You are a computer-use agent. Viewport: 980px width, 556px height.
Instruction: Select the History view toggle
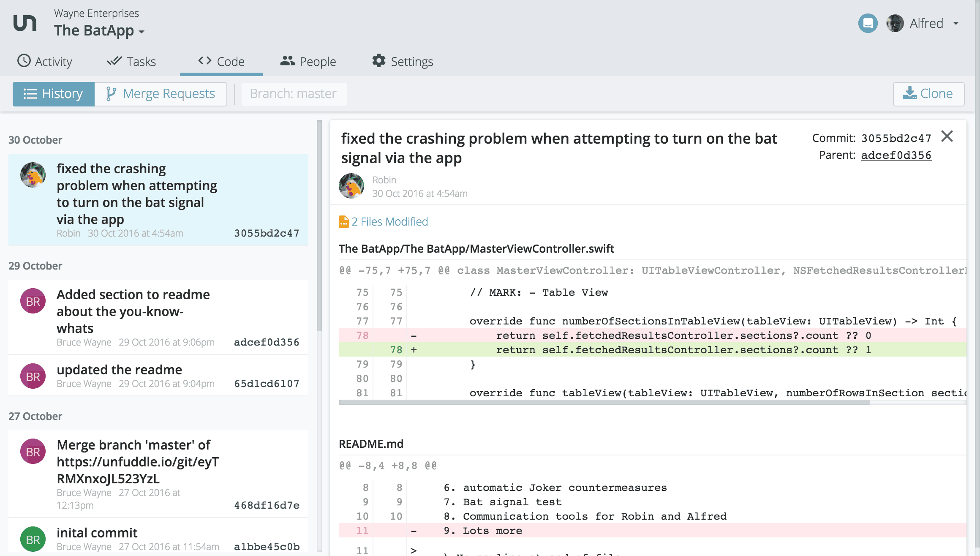(x=54, y=94)
